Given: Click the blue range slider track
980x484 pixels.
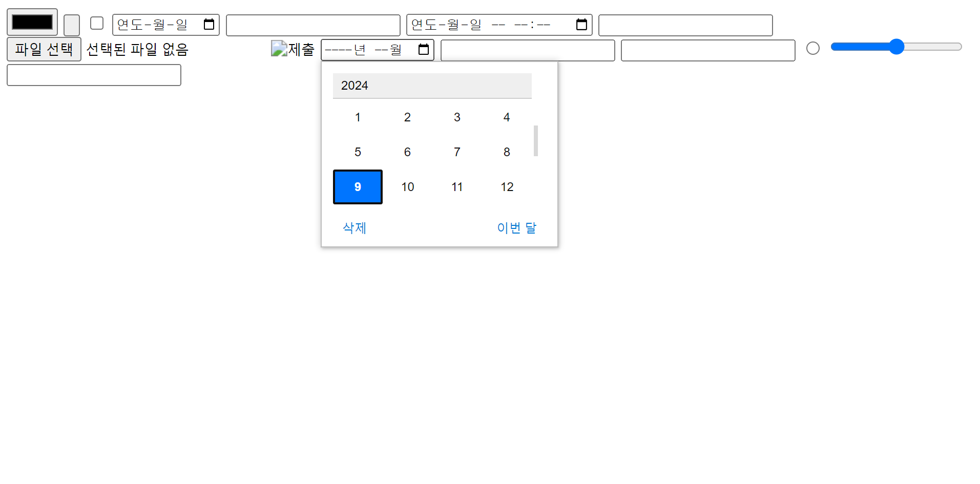Looking at the screenshot, I should click(896, 47).
